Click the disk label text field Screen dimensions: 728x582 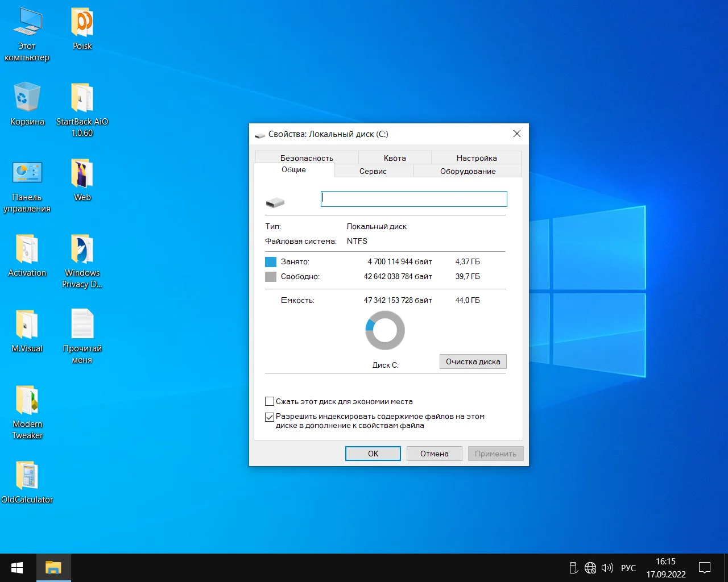(413, 198)
